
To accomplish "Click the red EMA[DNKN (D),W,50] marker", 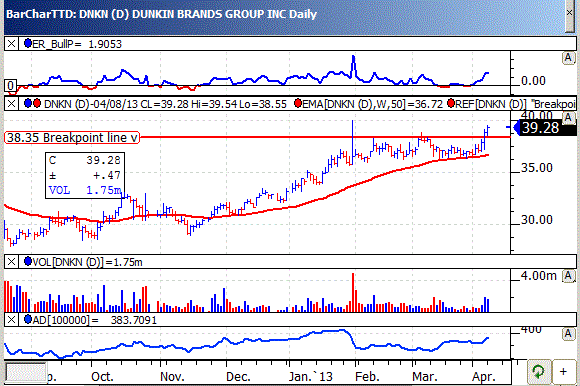I will (297, 103).
